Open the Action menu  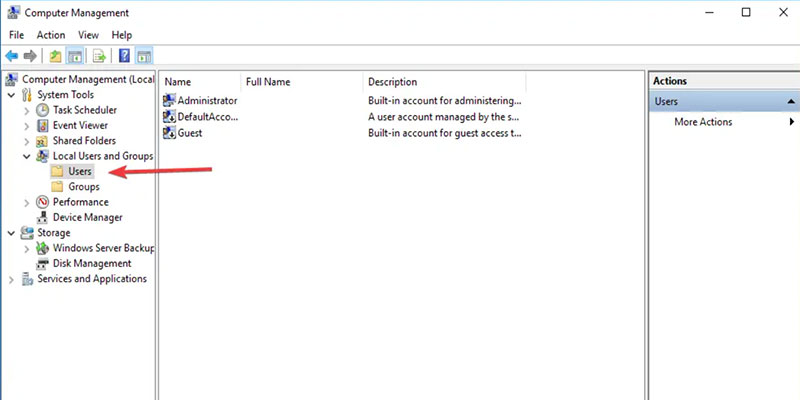(x=51, y=35)
